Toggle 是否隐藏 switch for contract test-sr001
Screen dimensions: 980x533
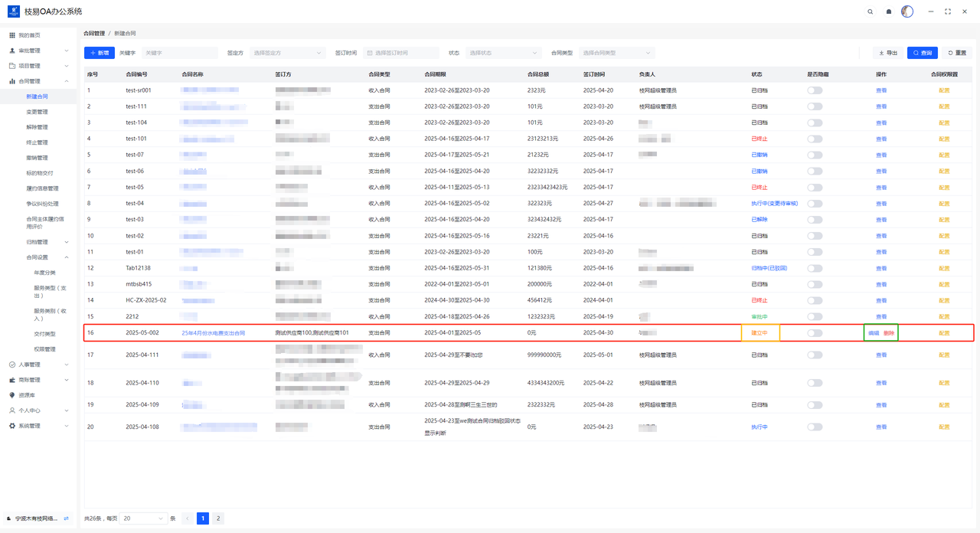click(815, 90)
